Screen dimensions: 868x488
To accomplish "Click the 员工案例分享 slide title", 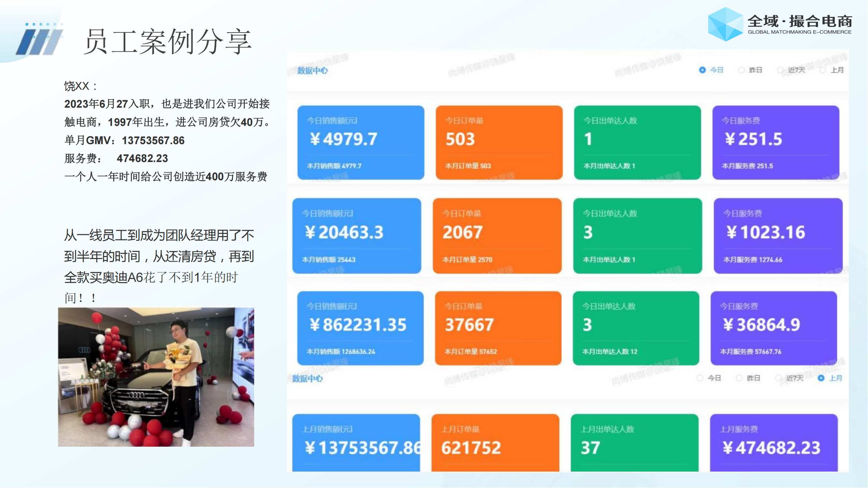I will tap(168, 41).
